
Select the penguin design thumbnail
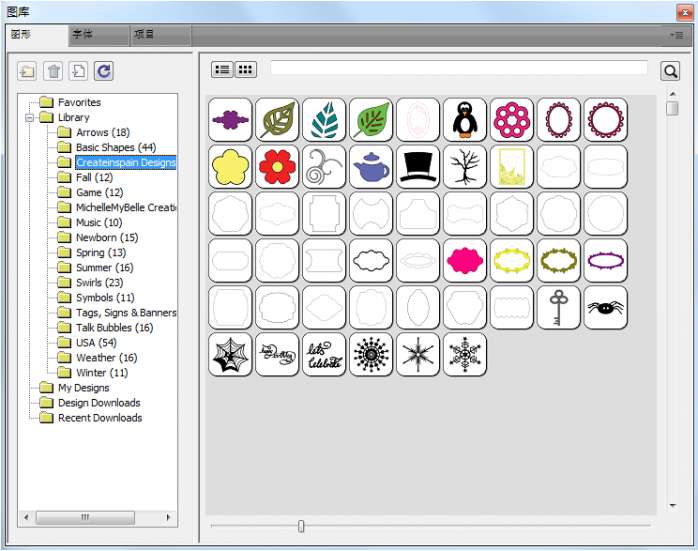click(x=465, y=120)
